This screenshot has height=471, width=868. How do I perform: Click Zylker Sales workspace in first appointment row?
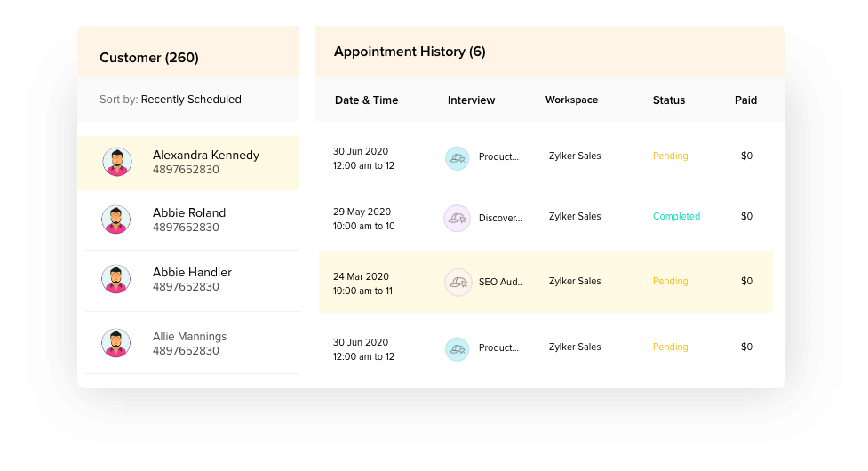click(x=575, y=156)
